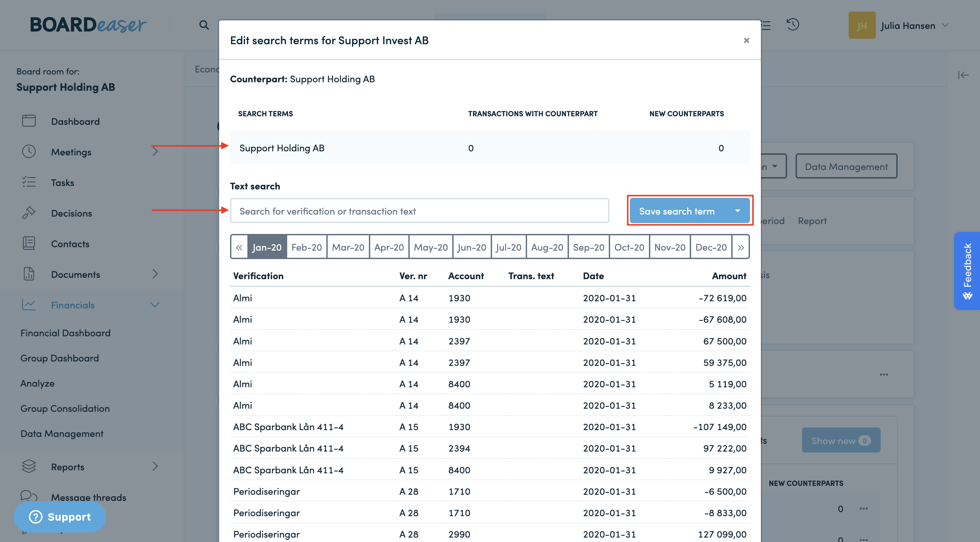
Task: Click the search magnifier icon
Action: [204, 25]
